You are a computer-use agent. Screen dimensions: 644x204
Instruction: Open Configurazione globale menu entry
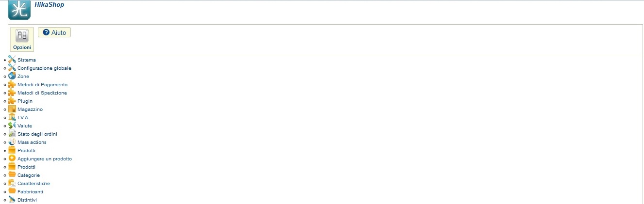(44, 68)
